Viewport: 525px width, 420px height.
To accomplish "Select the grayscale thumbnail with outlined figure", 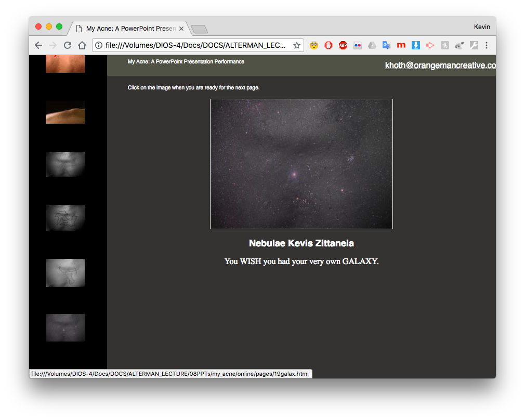I will click(65, 218).
